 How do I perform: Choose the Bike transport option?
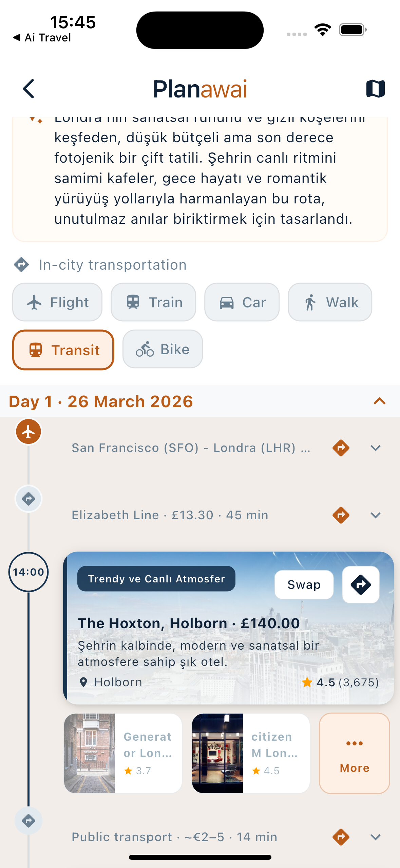163,349
